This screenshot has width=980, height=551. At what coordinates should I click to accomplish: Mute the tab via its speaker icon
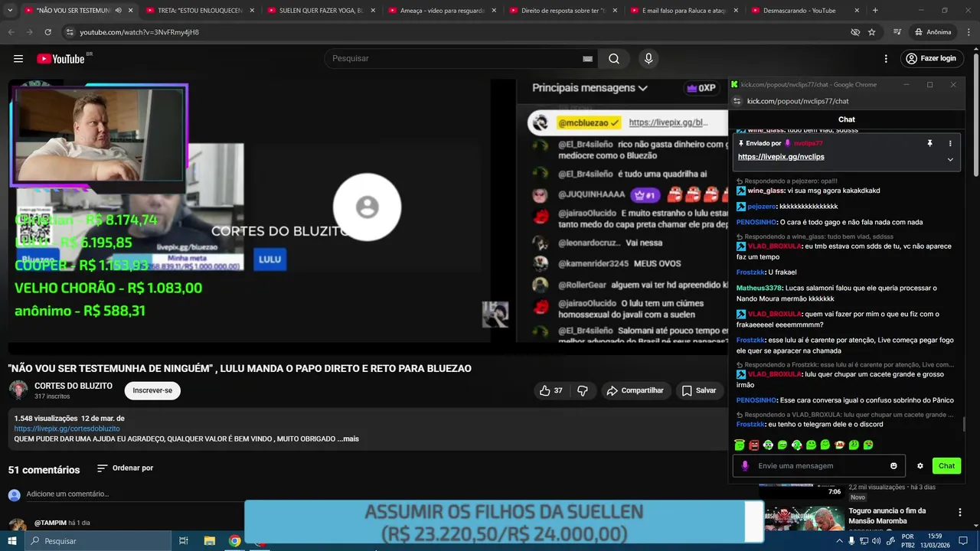(x=118, y=11)
